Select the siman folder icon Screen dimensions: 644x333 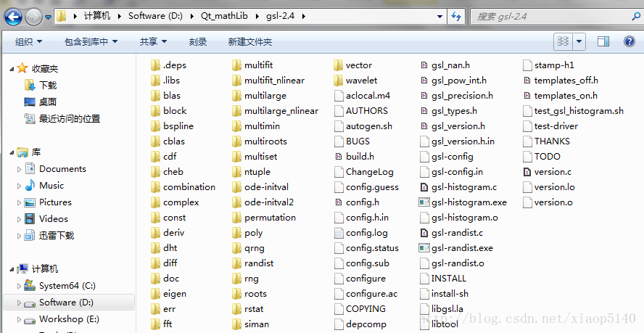tap(236, 324)
